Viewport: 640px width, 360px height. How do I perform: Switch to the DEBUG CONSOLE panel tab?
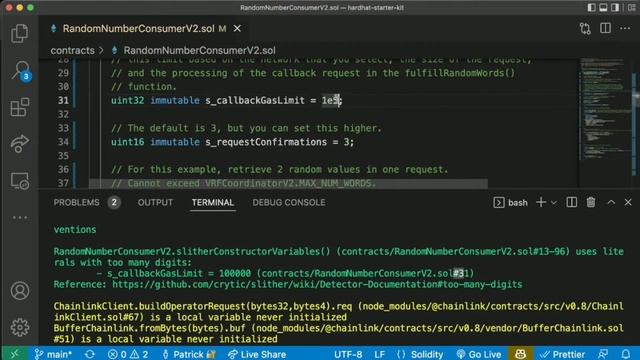[289, 202]
